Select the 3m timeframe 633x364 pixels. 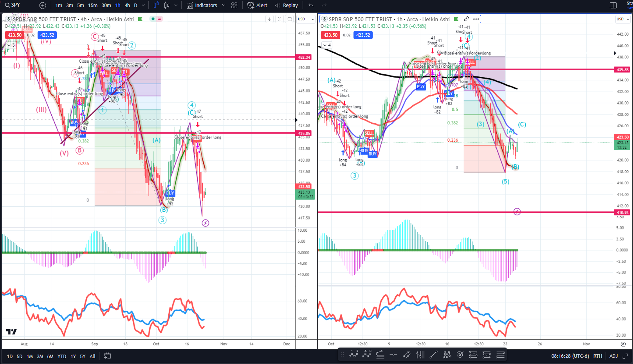pos(70,5)
